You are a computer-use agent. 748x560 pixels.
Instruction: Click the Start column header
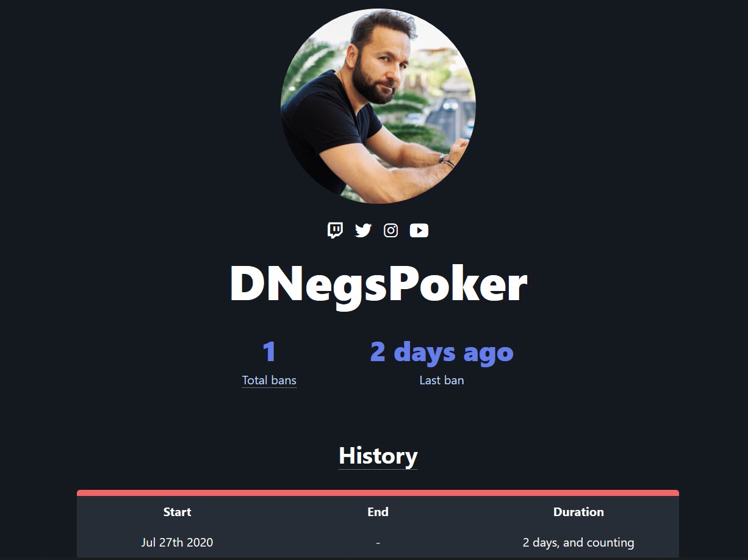coord(177,512)
